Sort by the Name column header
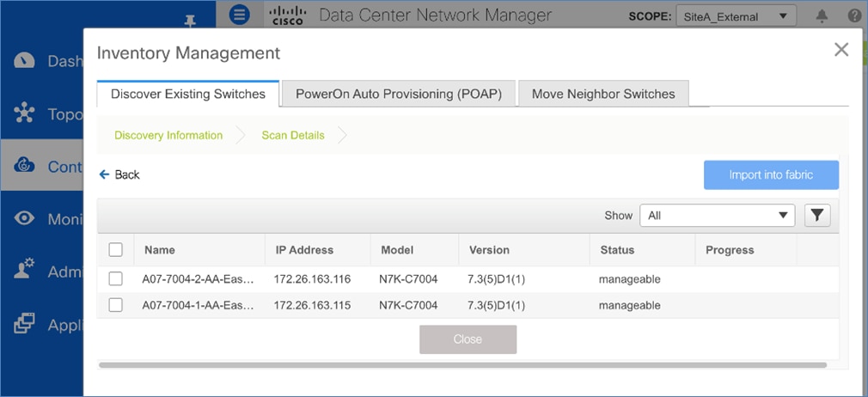This screenshot has height=397, width=868. pyautogui.click(x=160, y=250)
